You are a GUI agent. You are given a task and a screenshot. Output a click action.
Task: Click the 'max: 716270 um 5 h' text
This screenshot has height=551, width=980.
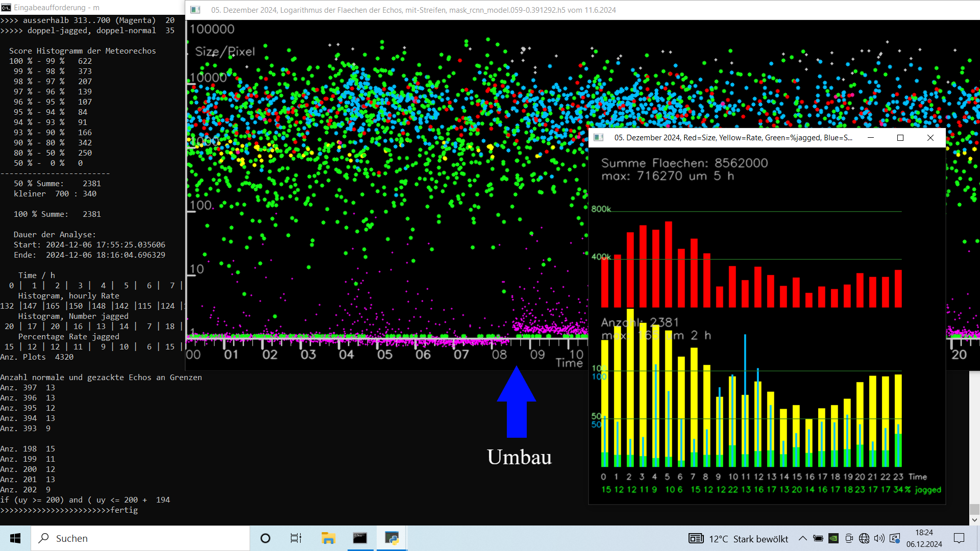click(x=668, y=176)
